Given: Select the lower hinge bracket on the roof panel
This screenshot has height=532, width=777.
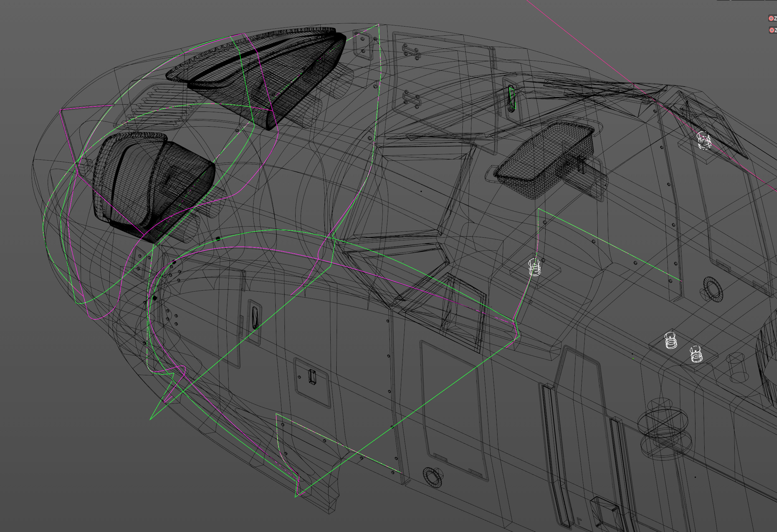Looking at the screenshot, I should (412, 99).
